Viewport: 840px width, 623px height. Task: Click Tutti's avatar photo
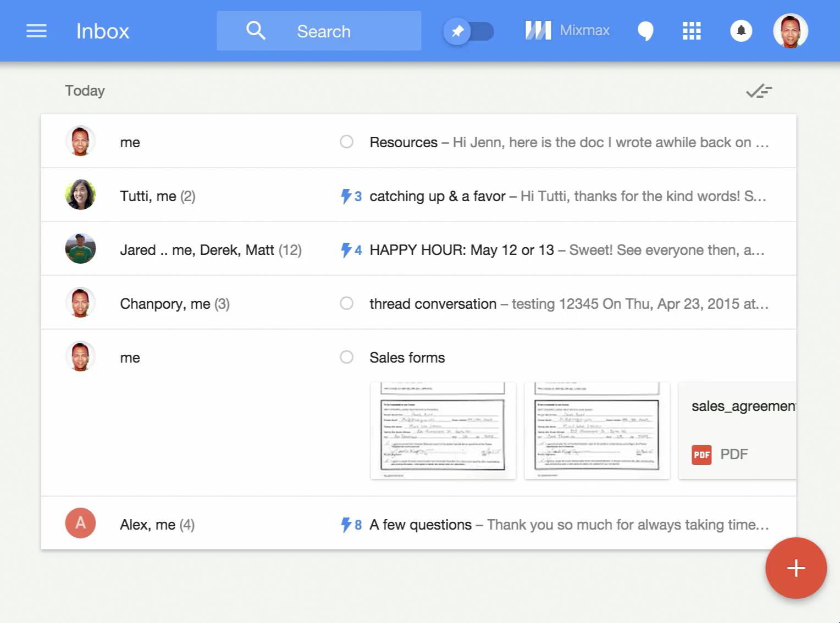(80, 194)
